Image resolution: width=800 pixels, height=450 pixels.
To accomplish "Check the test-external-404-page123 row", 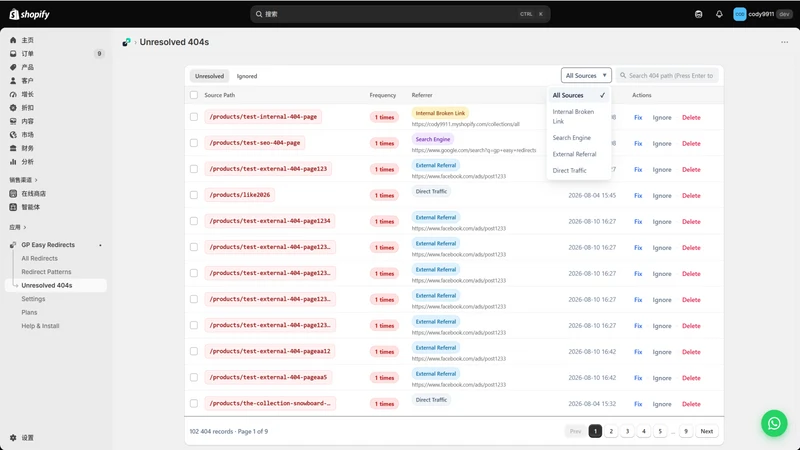I will [x=194, y=169].
